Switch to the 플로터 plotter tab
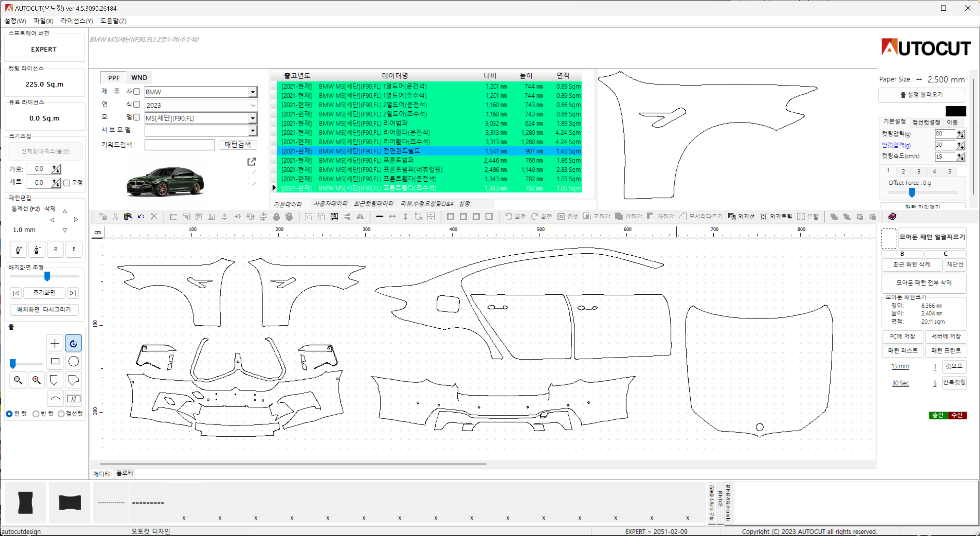 (x=124, y=473)
